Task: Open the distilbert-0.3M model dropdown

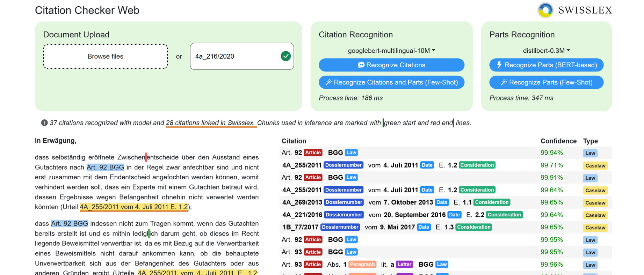Action: click(546, 51)
